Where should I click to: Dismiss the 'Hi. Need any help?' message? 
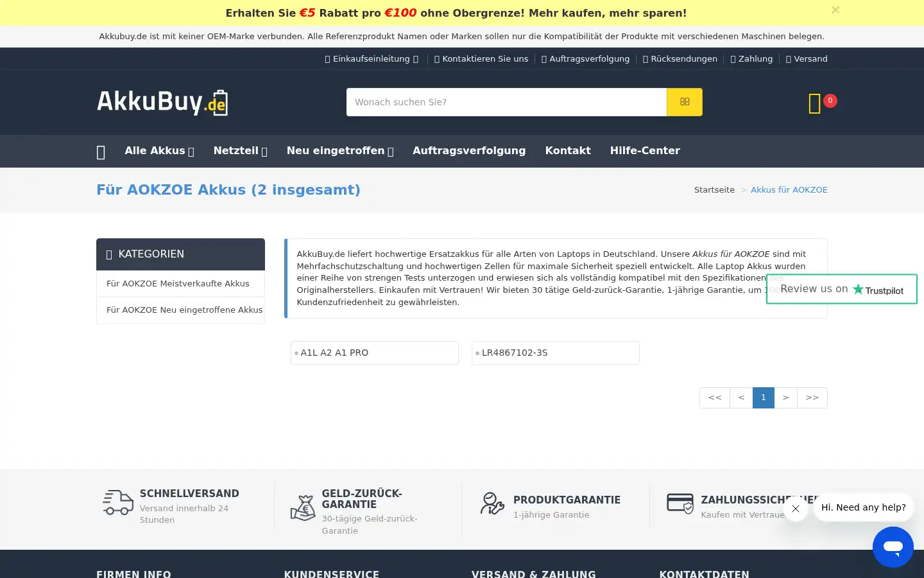pos(796,509)
